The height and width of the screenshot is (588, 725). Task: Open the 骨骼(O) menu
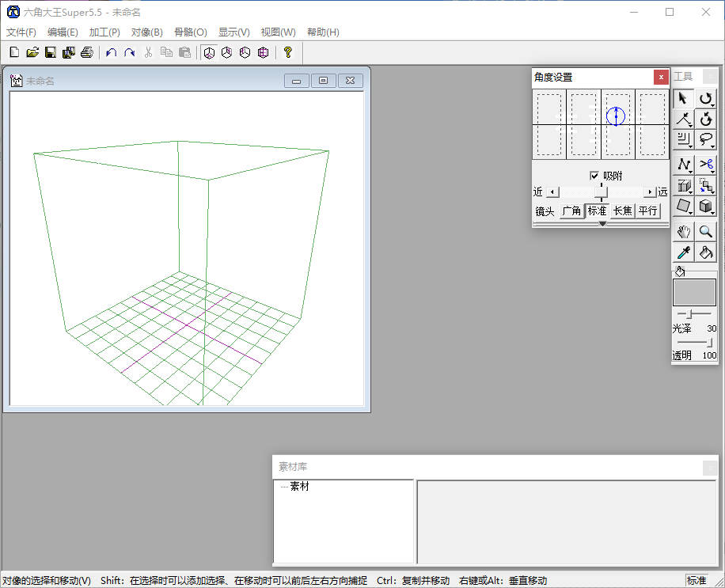(x=190, y=32)
